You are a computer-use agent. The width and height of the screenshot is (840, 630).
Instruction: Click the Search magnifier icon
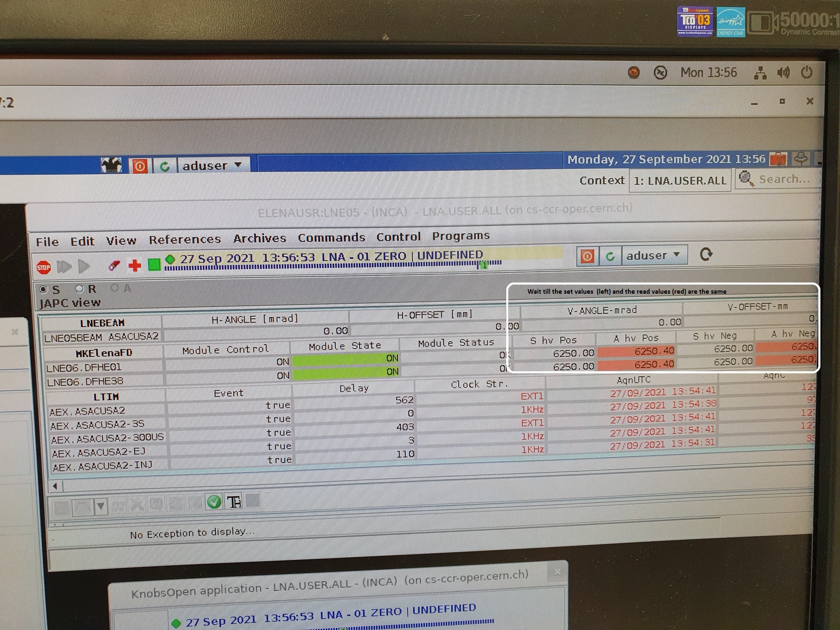click(x=745, y=179)
